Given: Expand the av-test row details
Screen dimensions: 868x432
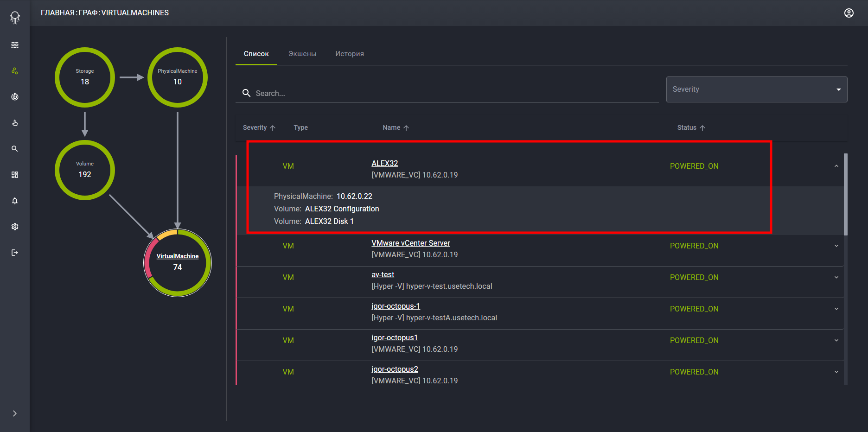Looking at the screenshot, I should click(836, 277).
